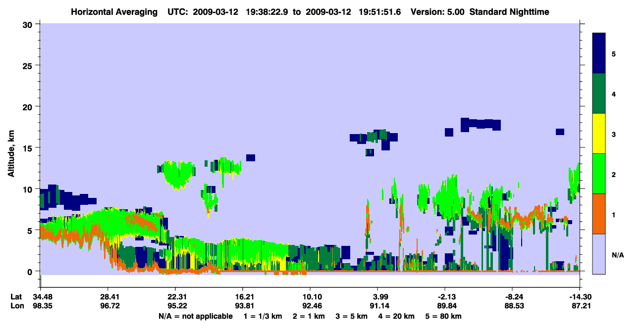This screenshot has height=330, width=644.
Task: Click the lavender N/A legend swatch
Action: [599, 253]
